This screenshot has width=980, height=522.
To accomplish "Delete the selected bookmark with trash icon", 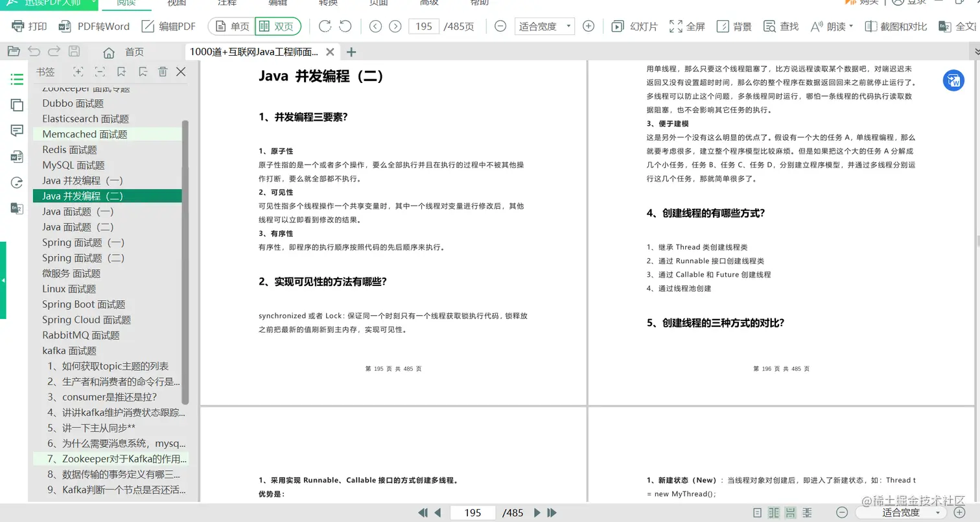I will pyautogui.click(x=163, y=72).
